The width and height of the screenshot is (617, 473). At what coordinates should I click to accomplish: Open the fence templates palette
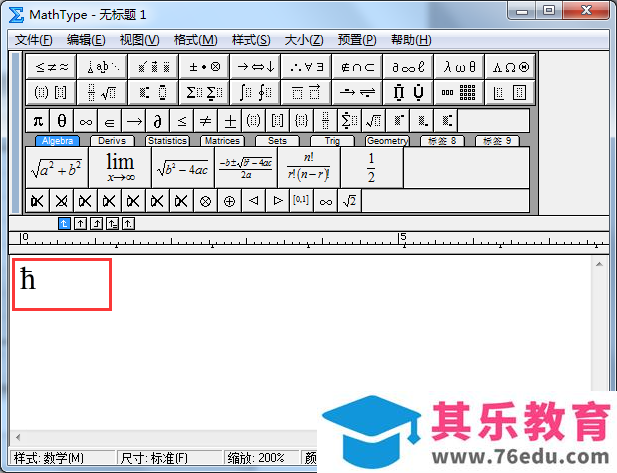point(52,92)
